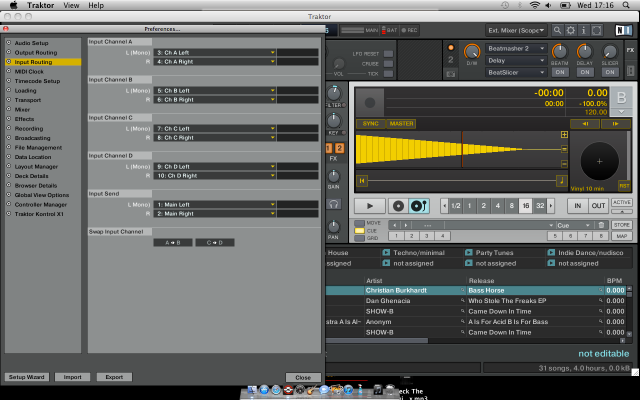Open the View menu
The height and width of the screenshot is (400, 640).
[x=71, y=5]
